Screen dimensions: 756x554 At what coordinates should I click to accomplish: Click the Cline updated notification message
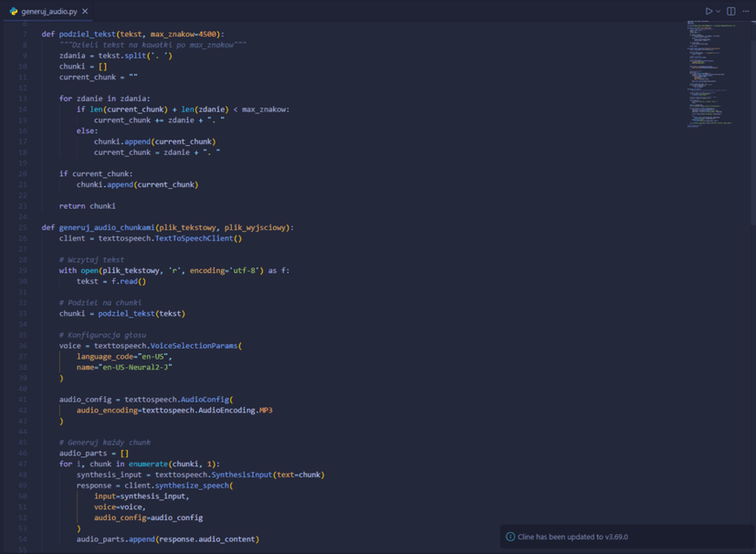click(x=572, y=537)
